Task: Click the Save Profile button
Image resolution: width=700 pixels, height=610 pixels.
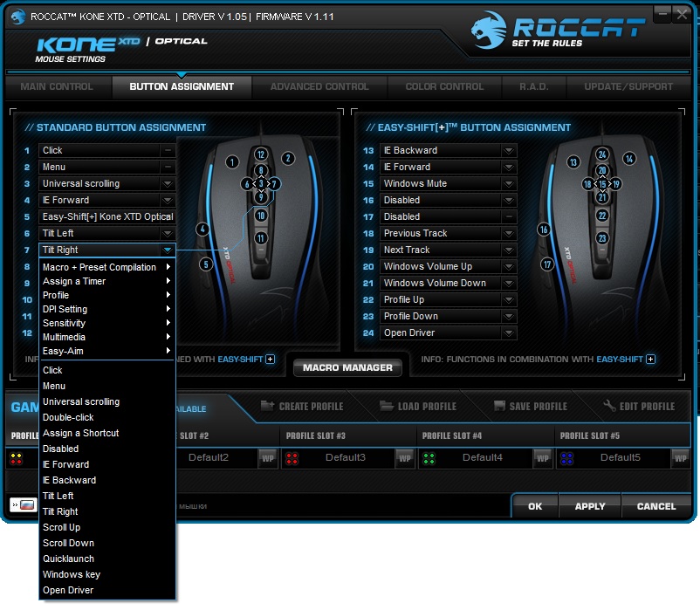Action: (x=531, y=406)
